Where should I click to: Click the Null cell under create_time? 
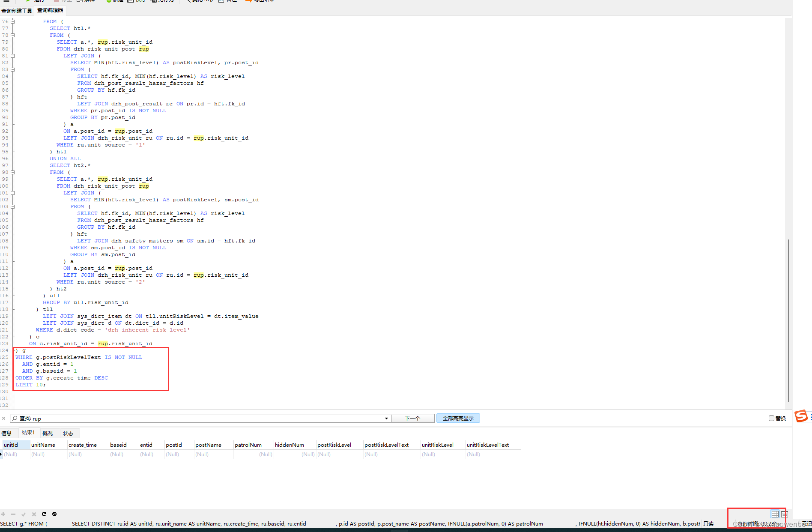click(x=88, y=454)
